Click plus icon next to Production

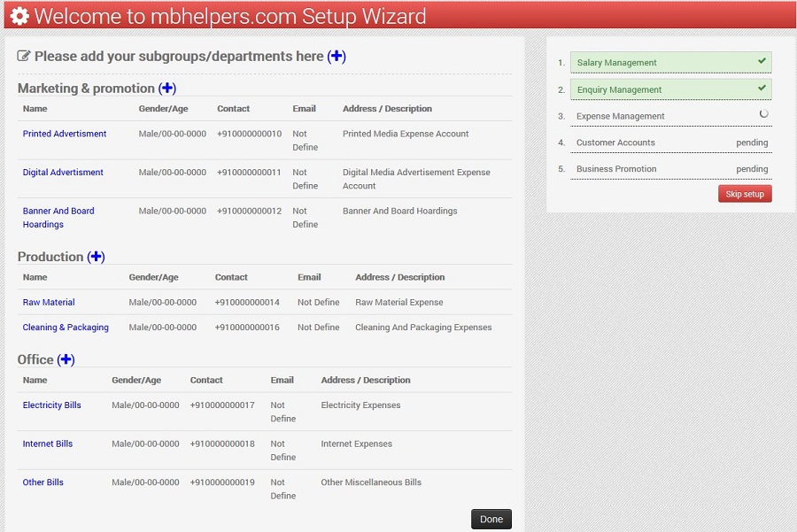[96, 257]
